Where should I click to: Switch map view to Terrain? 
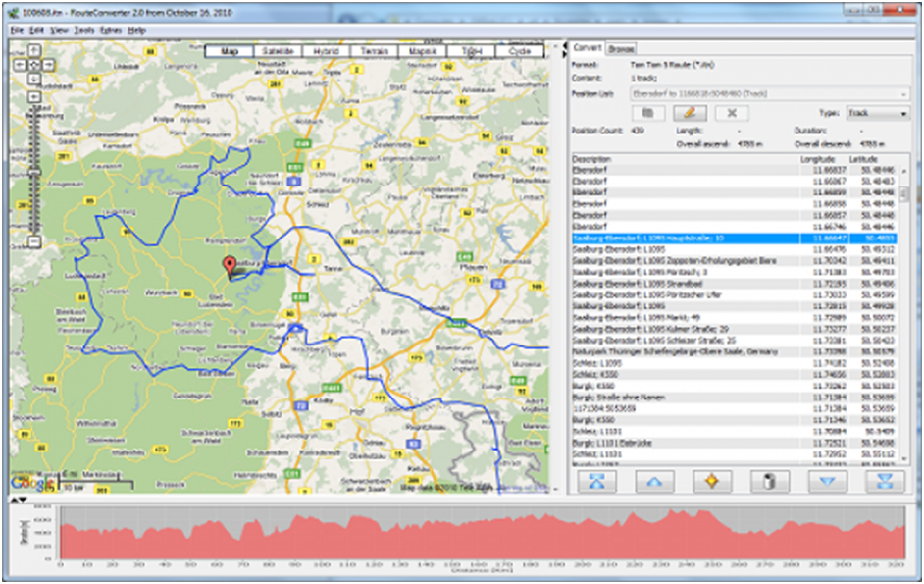pos(374,51)
